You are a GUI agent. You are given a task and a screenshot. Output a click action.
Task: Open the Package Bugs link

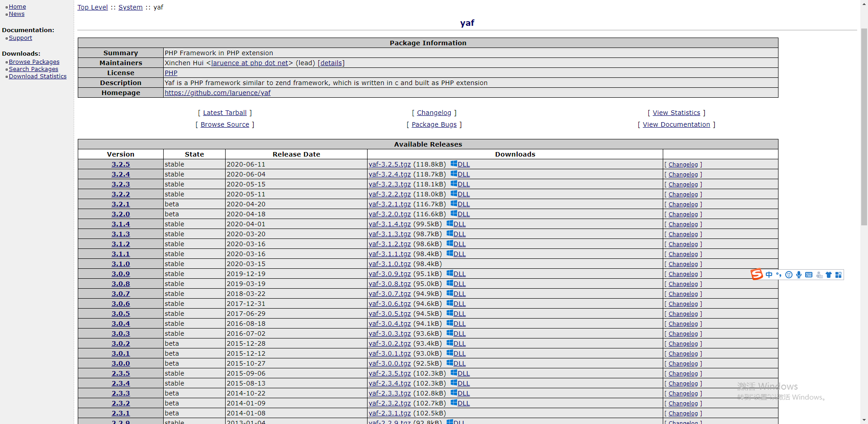pyautogui.click(x=434, y=124)
